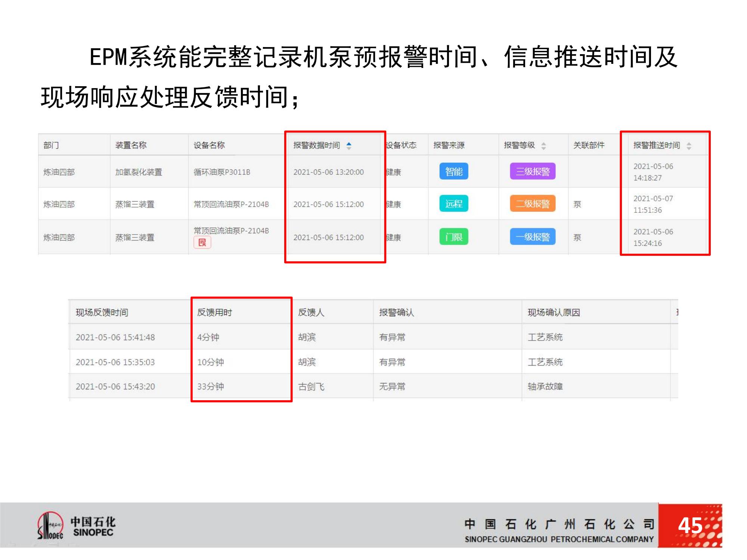Sort by 报警数据时间 column arrow
This screenshot has height=560, width=747.
348,146
